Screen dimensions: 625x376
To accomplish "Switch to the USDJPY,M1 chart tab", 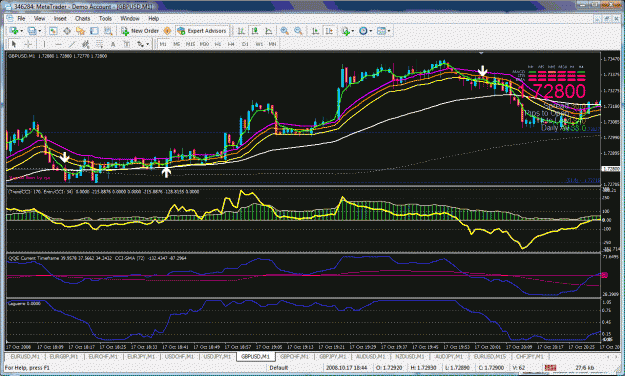I will click(217, 356).
